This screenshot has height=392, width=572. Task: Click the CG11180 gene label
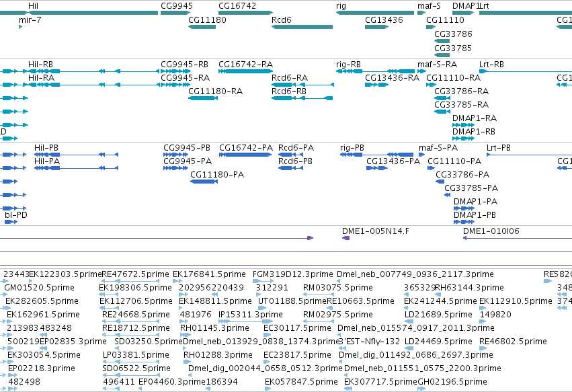click(x=207, y=19)
